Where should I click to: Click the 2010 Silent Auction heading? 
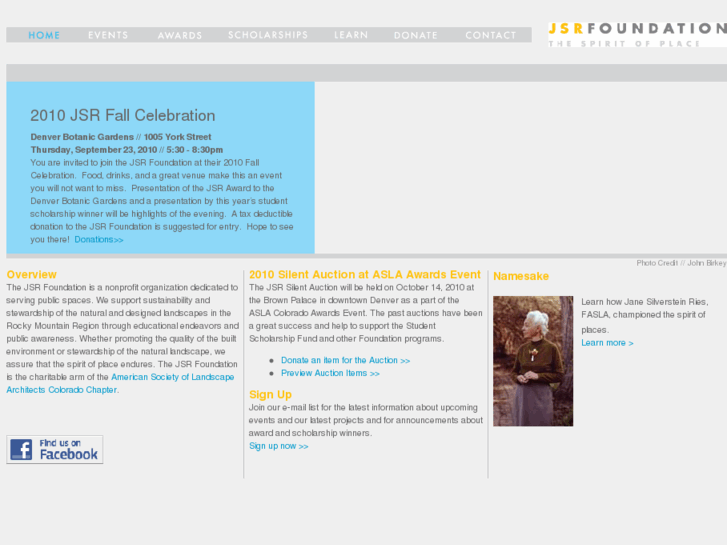pos(365,275)
